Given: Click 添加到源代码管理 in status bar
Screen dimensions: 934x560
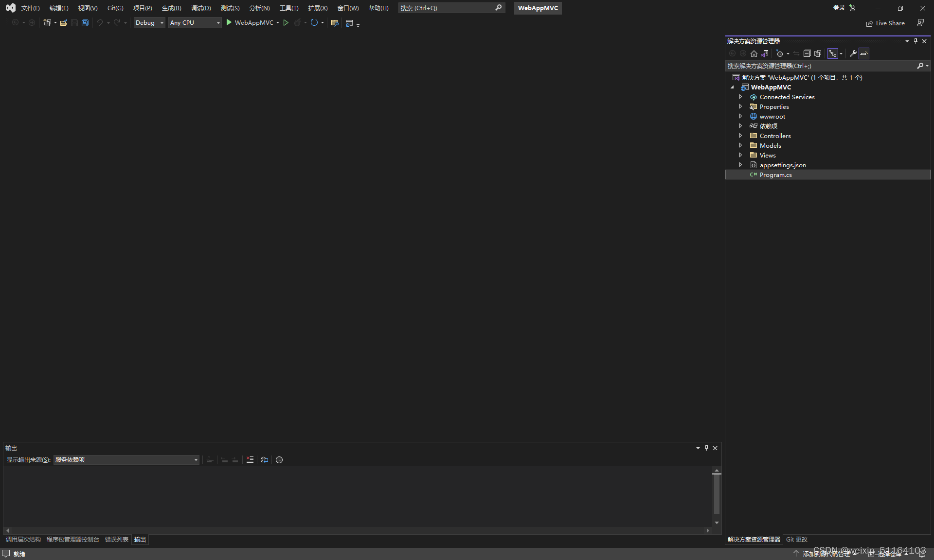Looking at the screenshot, I should coord(826,554).
